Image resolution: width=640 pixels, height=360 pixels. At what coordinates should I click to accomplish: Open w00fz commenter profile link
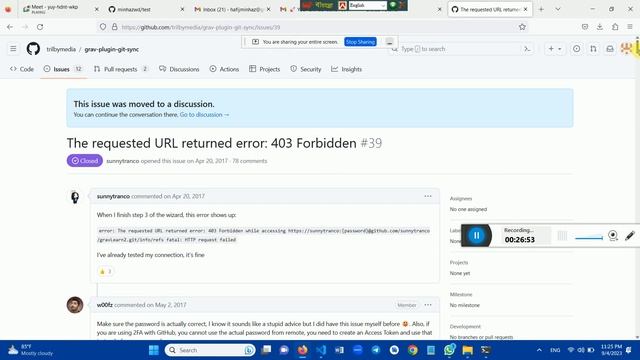pyautogui.click(x=104, y=305)
